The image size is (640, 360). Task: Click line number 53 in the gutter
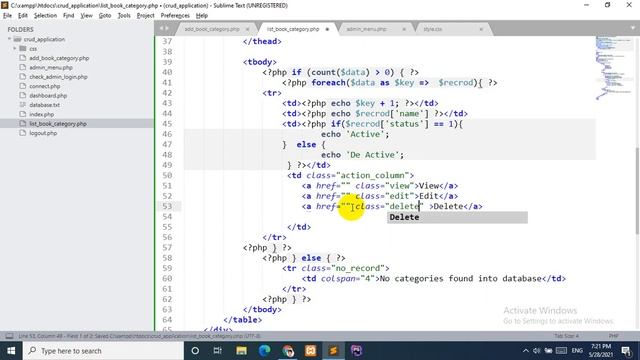(x=167, y=206)
